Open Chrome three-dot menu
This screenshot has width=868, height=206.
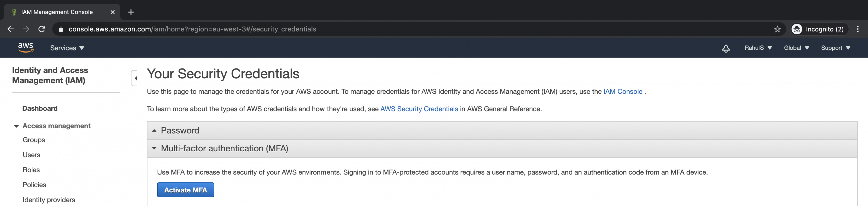pos(858,29)
